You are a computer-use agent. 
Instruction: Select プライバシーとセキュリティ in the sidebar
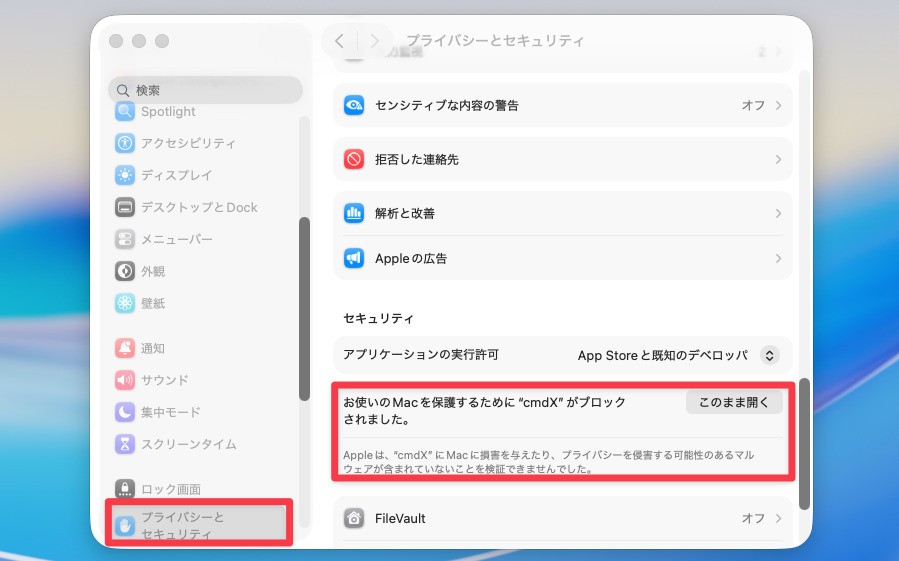(199, 523)
